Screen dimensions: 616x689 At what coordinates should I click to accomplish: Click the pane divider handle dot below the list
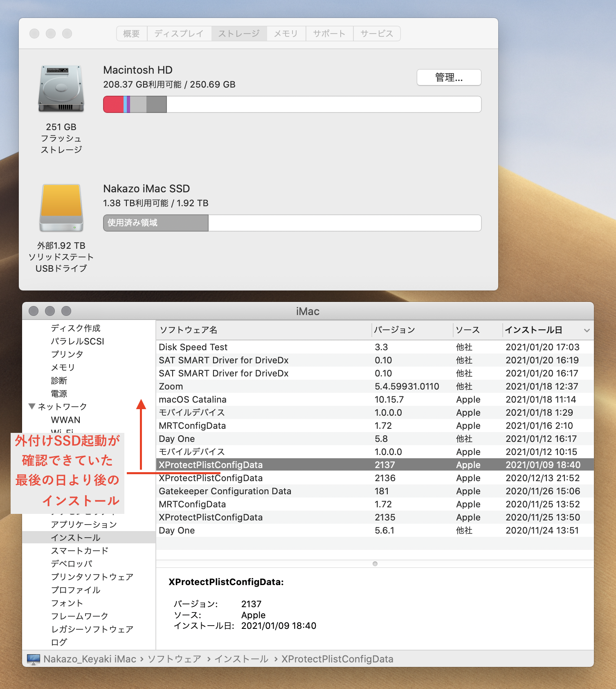click(x=375, y=564)
